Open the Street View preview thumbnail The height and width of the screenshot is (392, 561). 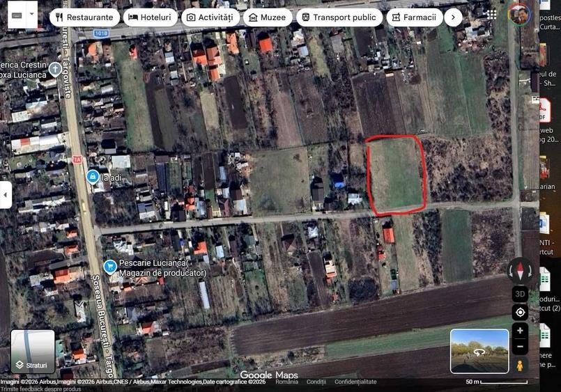[479, 351]
